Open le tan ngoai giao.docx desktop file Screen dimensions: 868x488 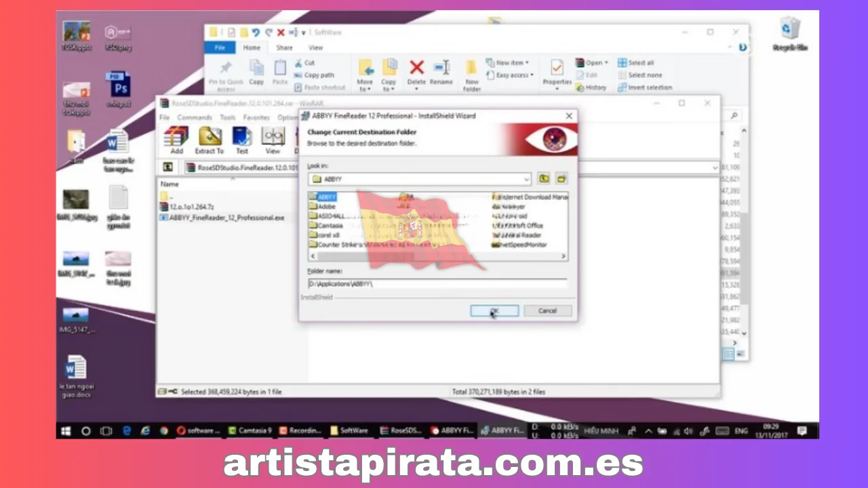point(75,377)
